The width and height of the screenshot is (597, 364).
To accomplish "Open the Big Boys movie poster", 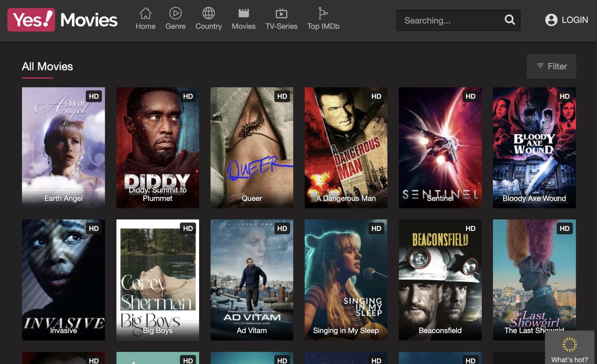I will point(158,280).
